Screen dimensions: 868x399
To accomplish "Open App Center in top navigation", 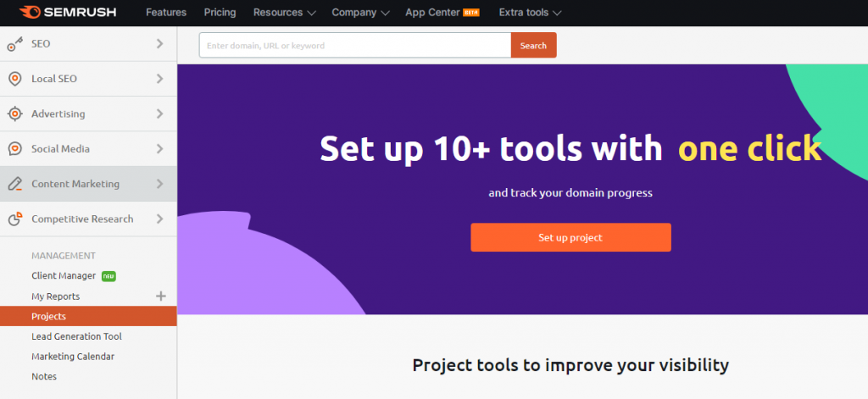I will click(x=433, y=12).
